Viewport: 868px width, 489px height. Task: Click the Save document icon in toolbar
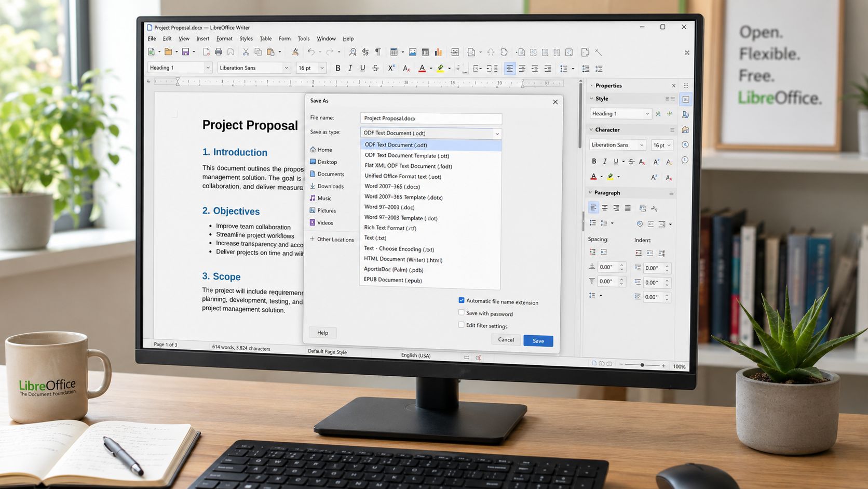(x=185, y=52)
